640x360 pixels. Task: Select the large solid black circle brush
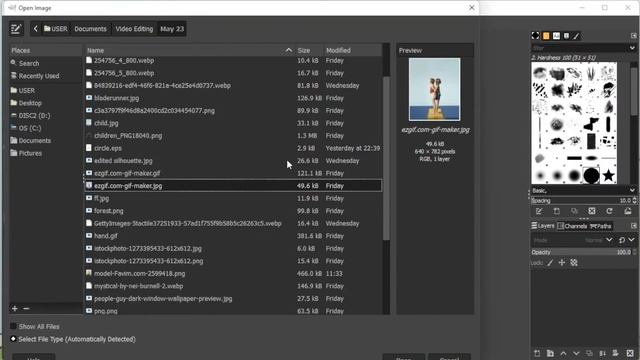(x=591, y=176)
